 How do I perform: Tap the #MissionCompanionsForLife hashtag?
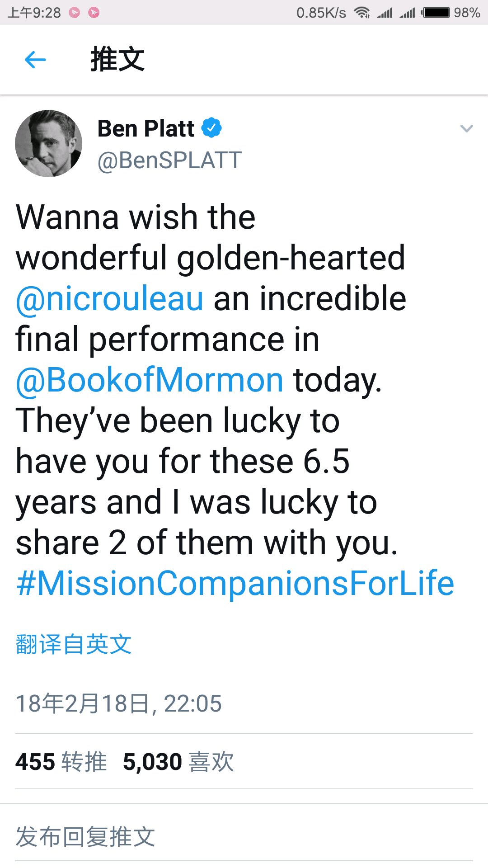[x=235, y=583]
